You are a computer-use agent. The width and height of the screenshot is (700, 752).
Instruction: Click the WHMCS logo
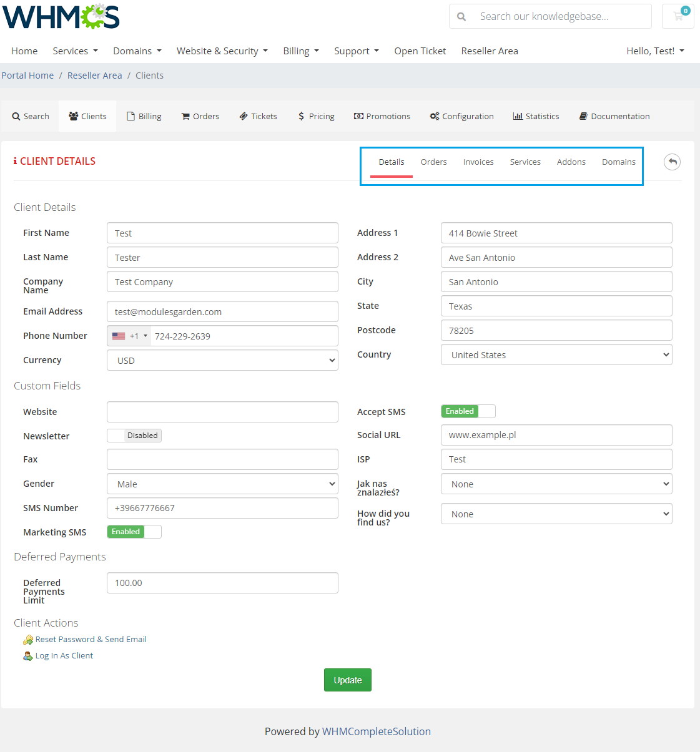61,17
